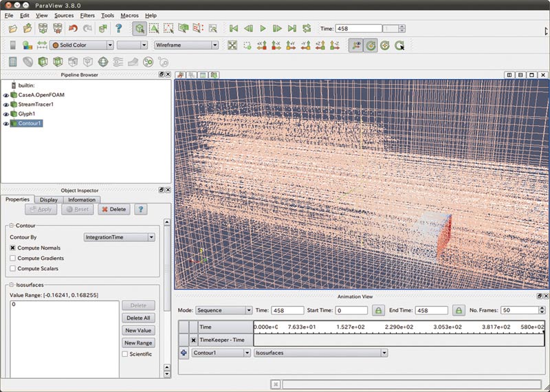Click the Reset camera view icon
Viewport: 550px width, 392px height.
(x=232, y=45)
